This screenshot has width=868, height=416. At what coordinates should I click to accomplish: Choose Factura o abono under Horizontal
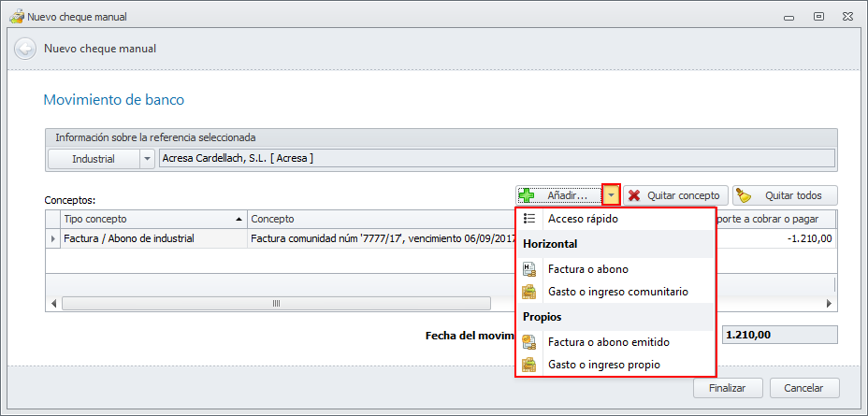615,269
